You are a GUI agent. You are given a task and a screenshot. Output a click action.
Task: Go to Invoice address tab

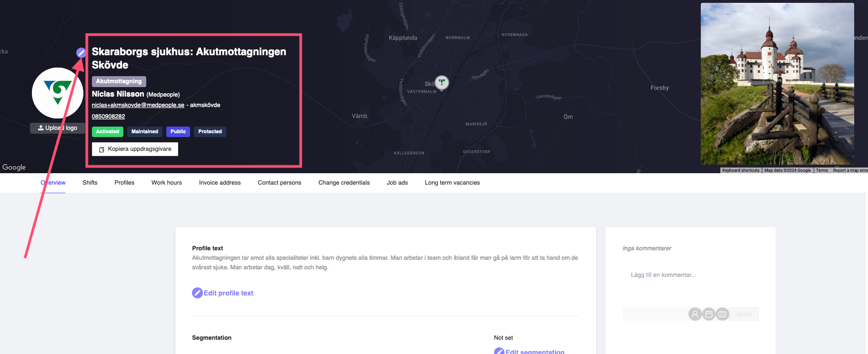[x=220, y=183]
